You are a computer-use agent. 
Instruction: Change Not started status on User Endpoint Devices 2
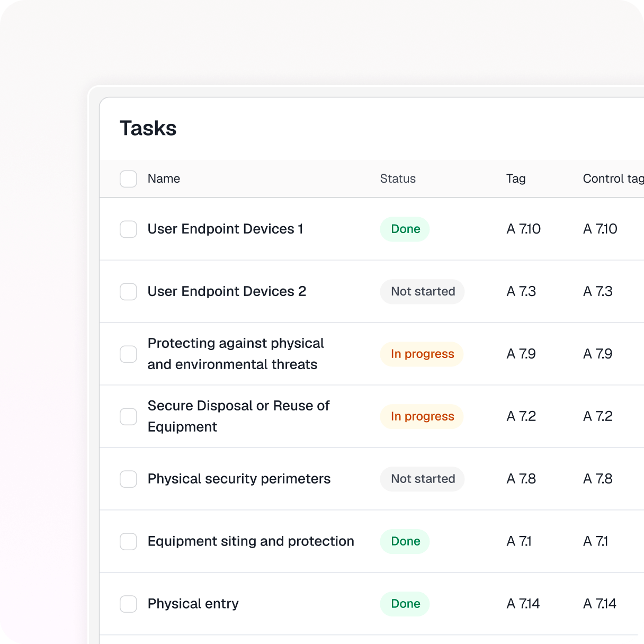(423, 292)
